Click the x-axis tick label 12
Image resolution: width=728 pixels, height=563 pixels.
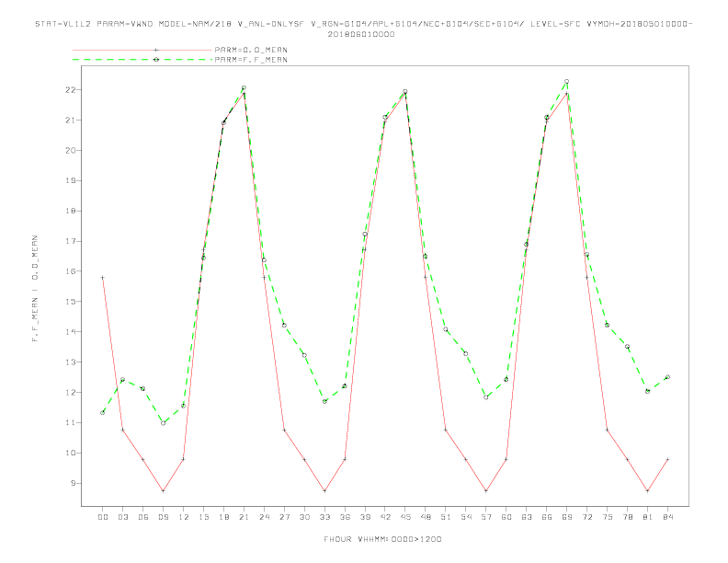[184, 517]
